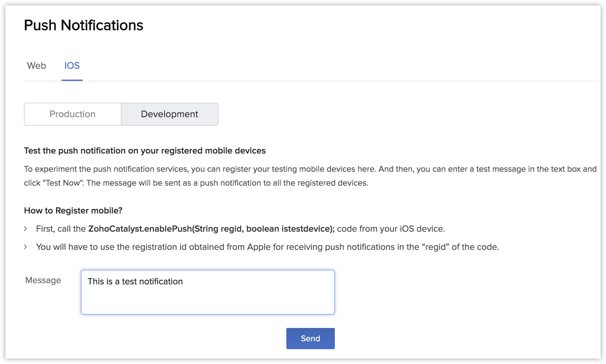Switch to the Web tab

[x=36, y=66]
